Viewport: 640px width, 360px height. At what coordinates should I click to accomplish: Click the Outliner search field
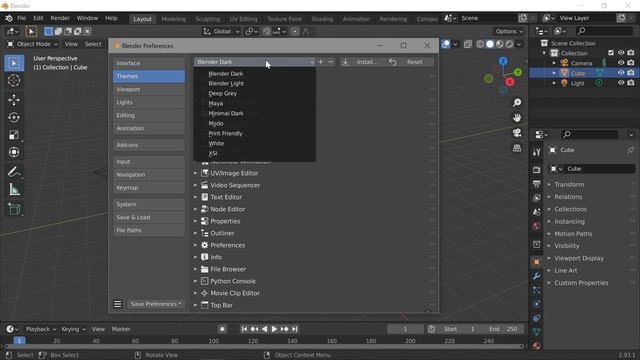click(x=604, y=31)
